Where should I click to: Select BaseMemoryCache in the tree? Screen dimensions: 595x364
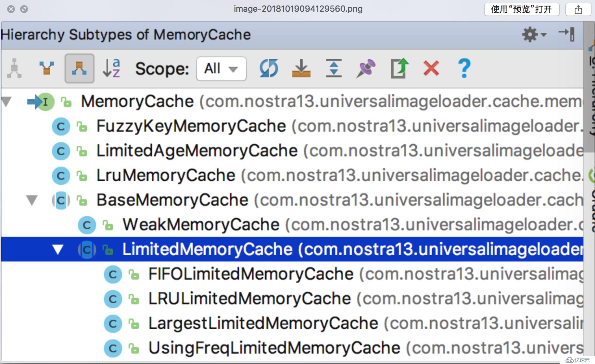292,200
